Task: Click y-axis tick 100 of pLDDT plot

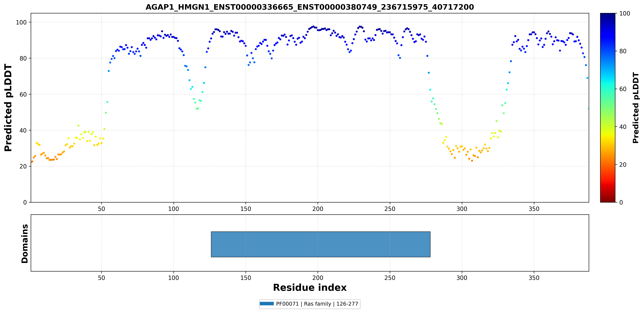Action: (x=21, y=22)
